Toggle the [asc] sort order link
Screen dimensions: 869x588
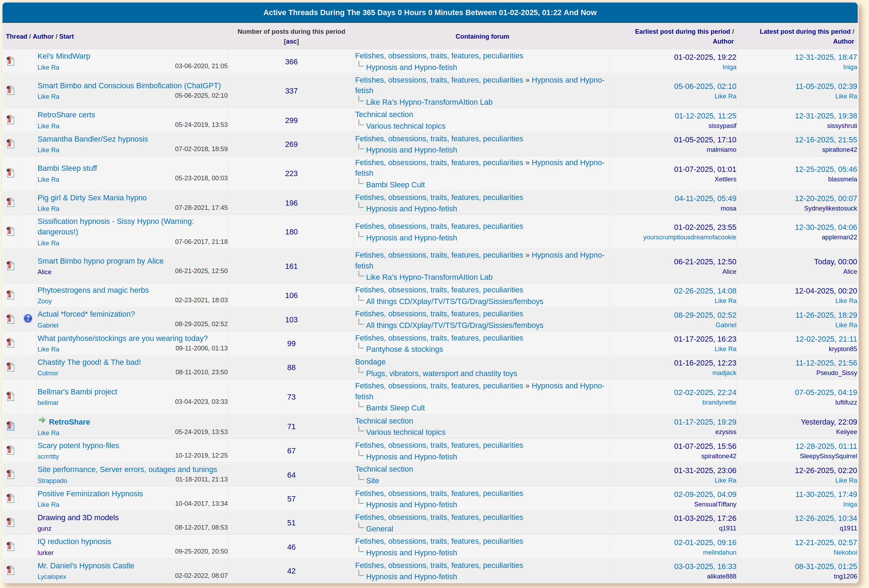pos(291,41)
